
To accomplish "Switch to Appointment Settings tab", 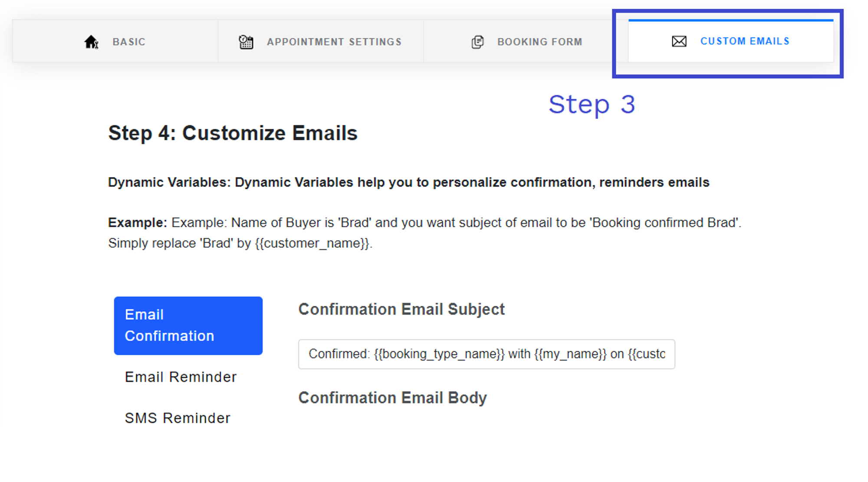I will point(321,41).
